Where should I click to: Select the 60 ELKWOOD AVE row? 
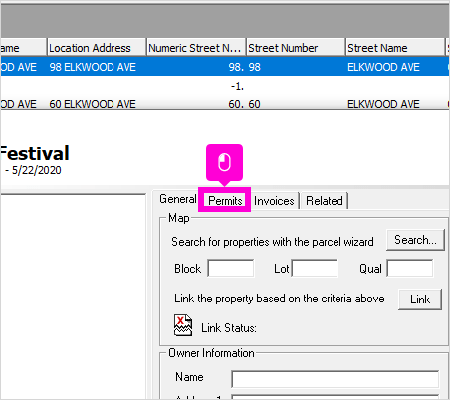(225, 104)
